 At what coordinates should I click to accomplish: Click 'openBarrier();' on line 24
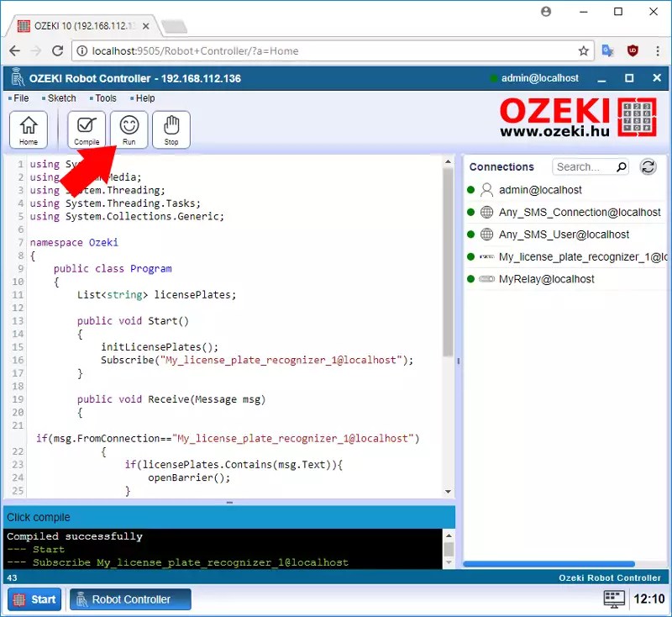(x=189, y=477)
